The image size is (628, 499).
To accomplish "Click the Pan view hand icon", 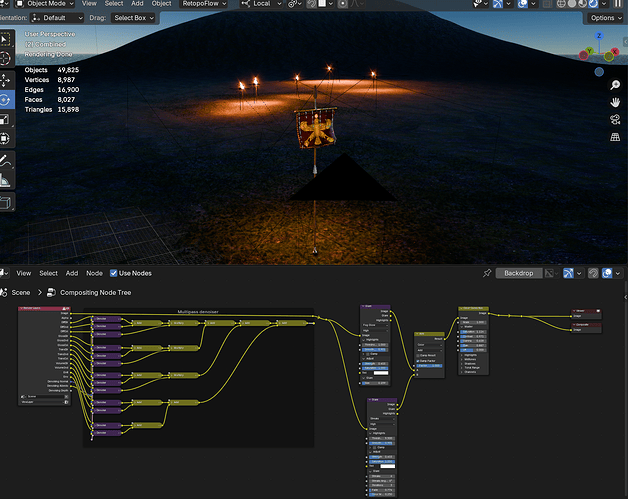I will tap(615, 103).
